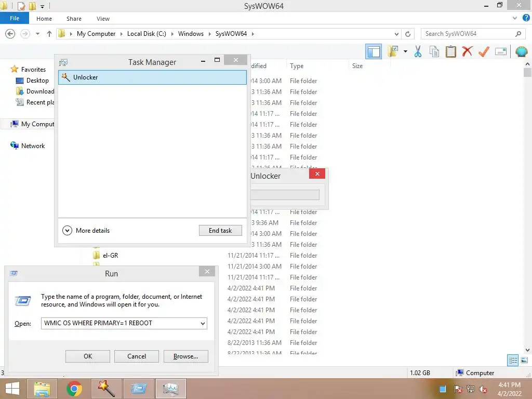Click the Rename label icon
Screen dimensions: 532x399
501,51
